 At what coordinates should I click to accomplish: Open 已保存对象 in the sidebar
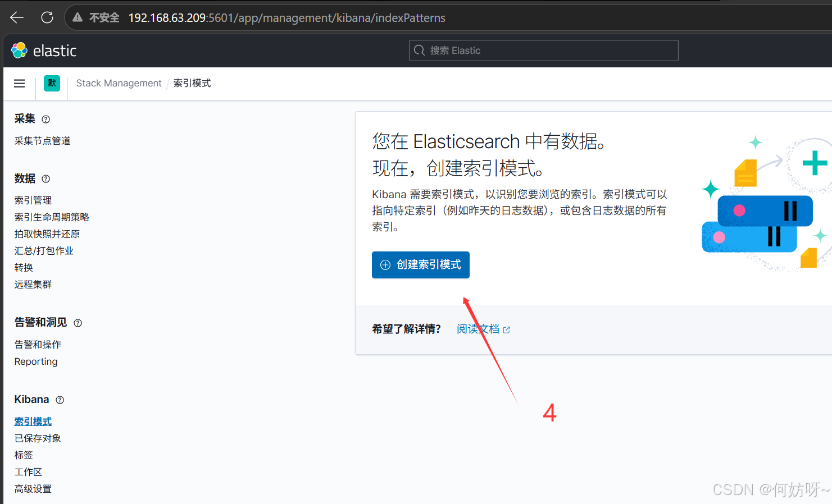pyautogui.click(x=38, y=438)
